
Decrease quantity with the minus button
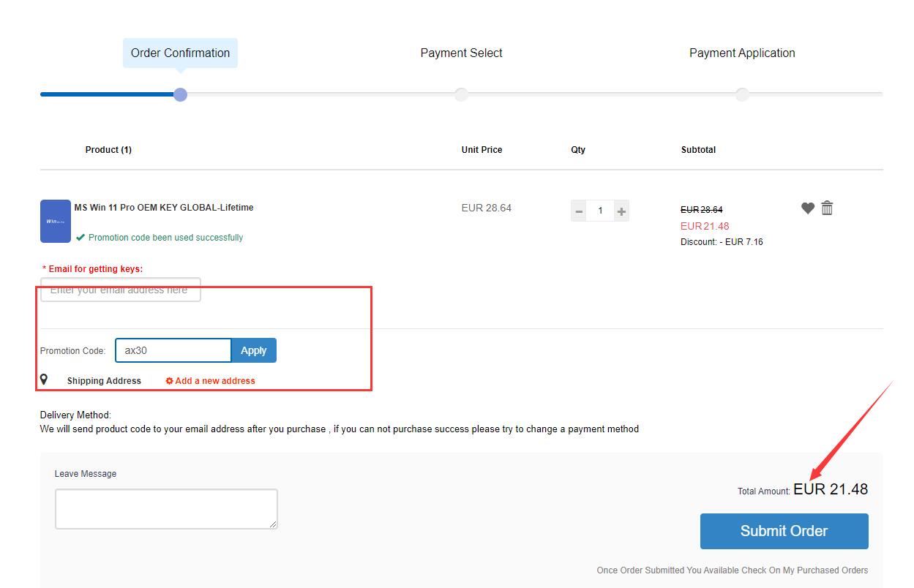(x=579, y=211)
